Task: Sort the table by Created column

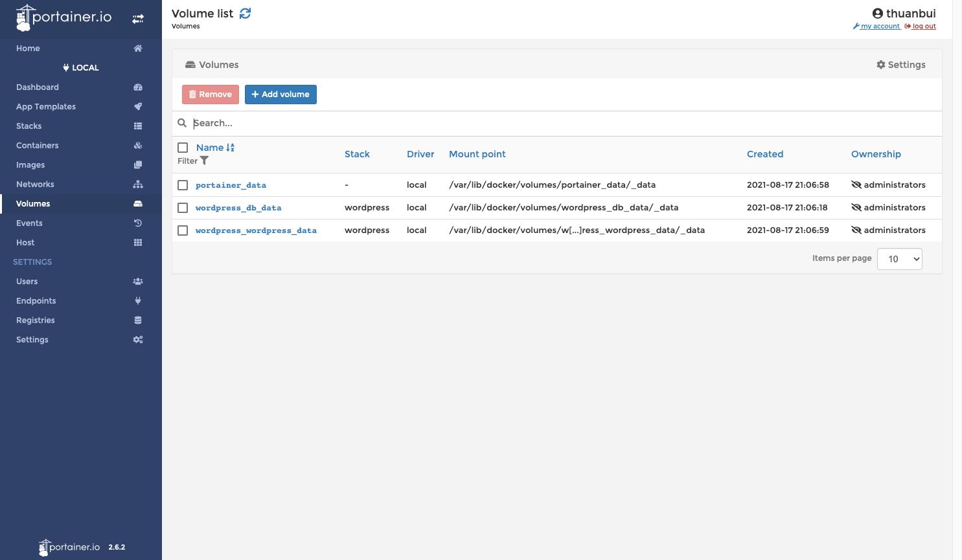Action: click(764, 154)
